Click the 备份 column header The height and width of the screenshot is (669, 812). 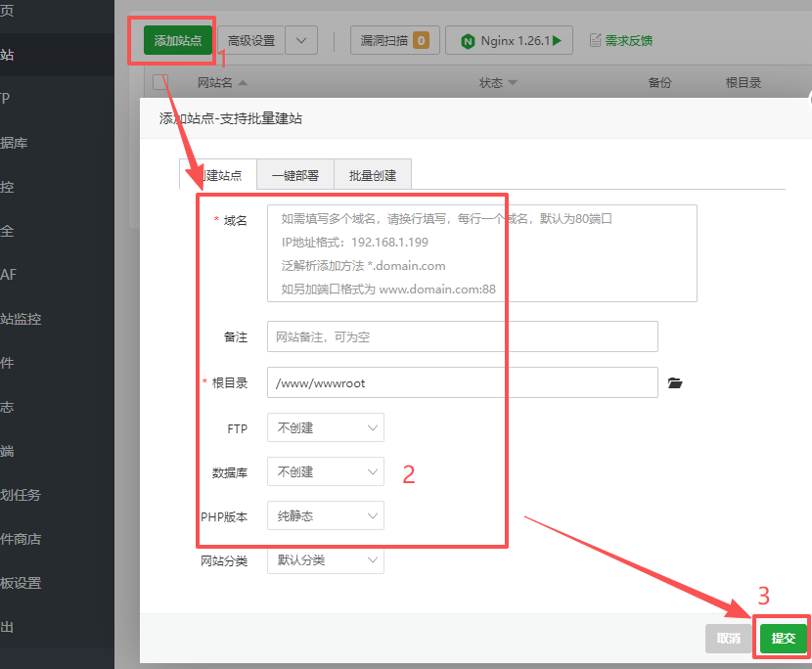(x=659, y=83)
